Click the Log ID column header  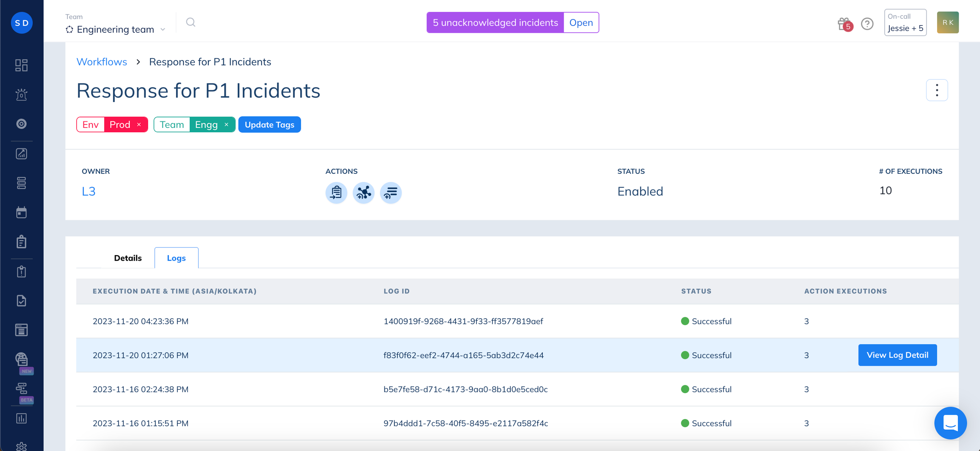click(x=396, y=291)
